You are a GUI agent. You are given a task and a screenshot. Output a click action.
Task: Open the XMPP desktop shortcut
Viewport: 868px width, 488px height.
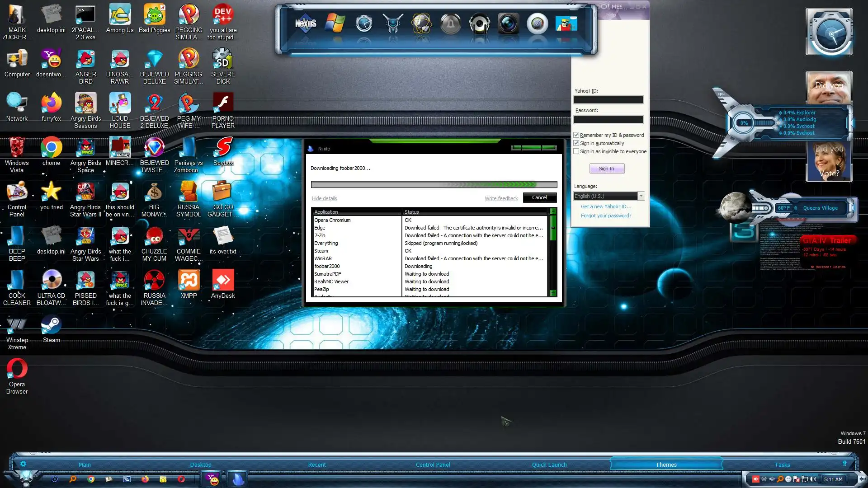click(x=189, y=281)
